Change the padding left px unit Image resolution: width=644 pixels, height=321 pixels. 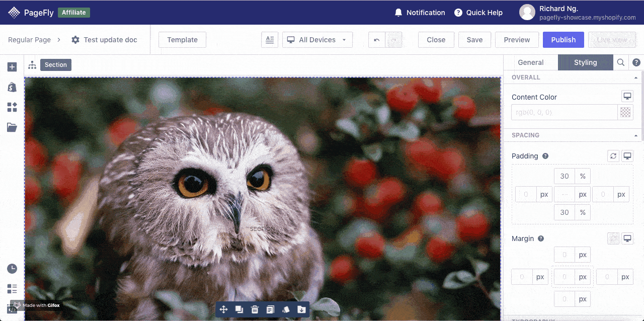click(x=544, y=194)
